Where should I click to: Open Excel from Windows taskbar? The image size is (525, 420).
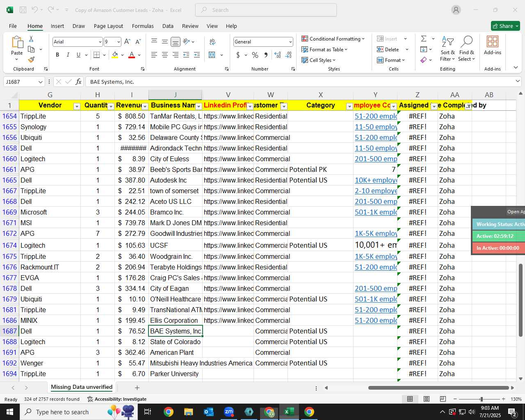pyautogui.click(x=289, y=412)
